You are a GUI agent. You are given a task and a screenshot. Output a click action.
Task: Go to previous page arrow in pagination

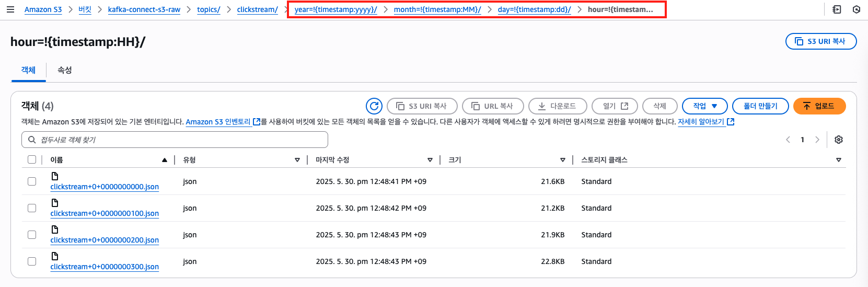pos(788,140)
